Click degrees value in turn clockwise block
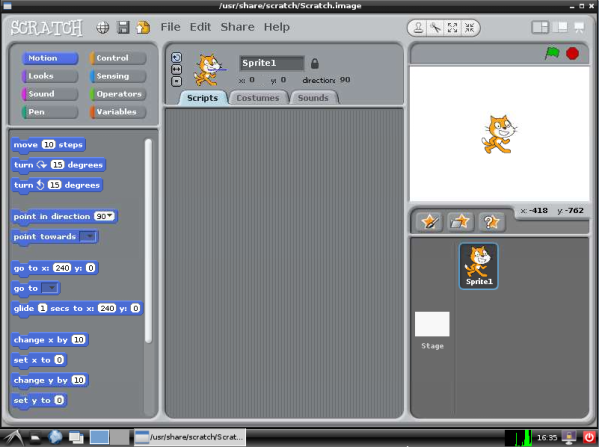This screenshot has height=447, width=599. tap(57, 165)
